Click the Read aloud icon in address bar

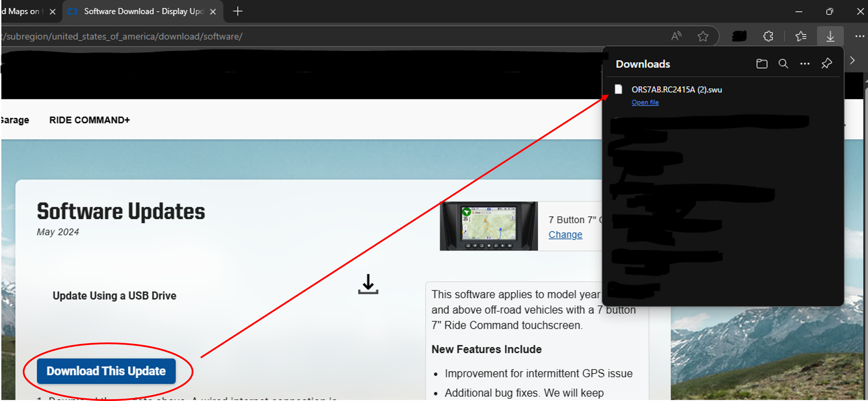point(676,36)
